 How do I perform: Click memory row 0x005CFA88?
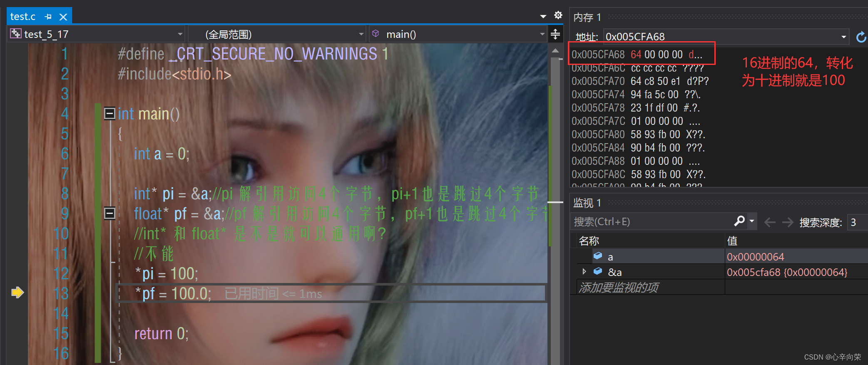tap(636, 161)
